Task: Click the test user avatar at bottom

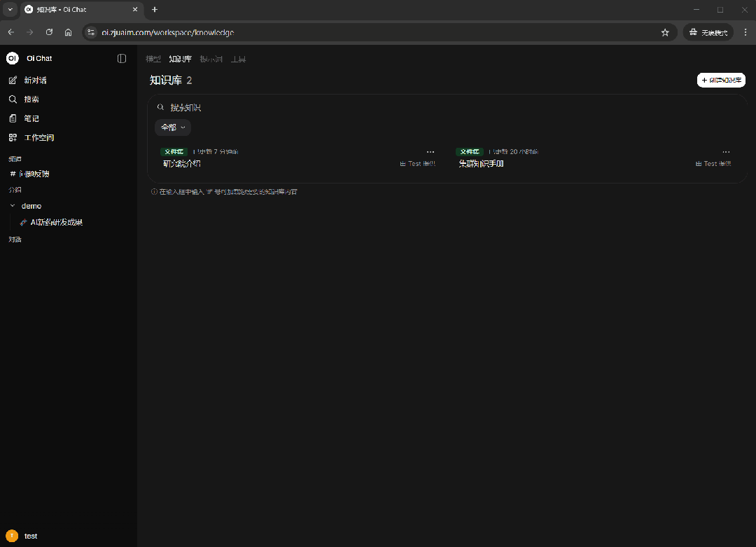Action: tap(12, 536)
